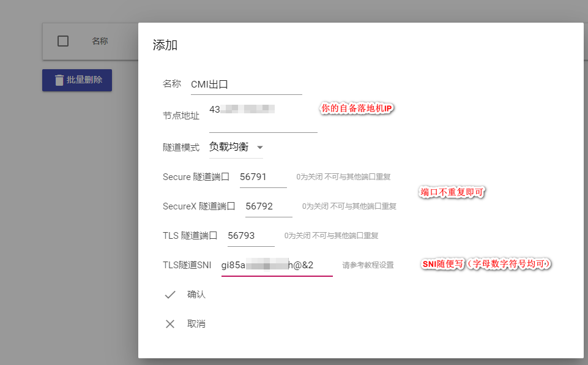This screenshot has height=365, width=588.
Task: Click the TLS隧道SNI label
Action: [187, 265]
